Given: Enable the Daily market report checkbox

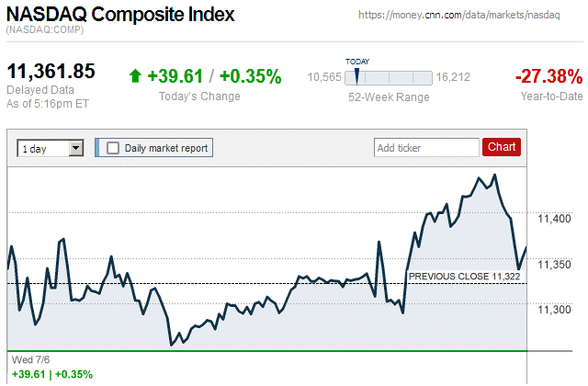Looking at the screenshot, I should coord(113,147).
